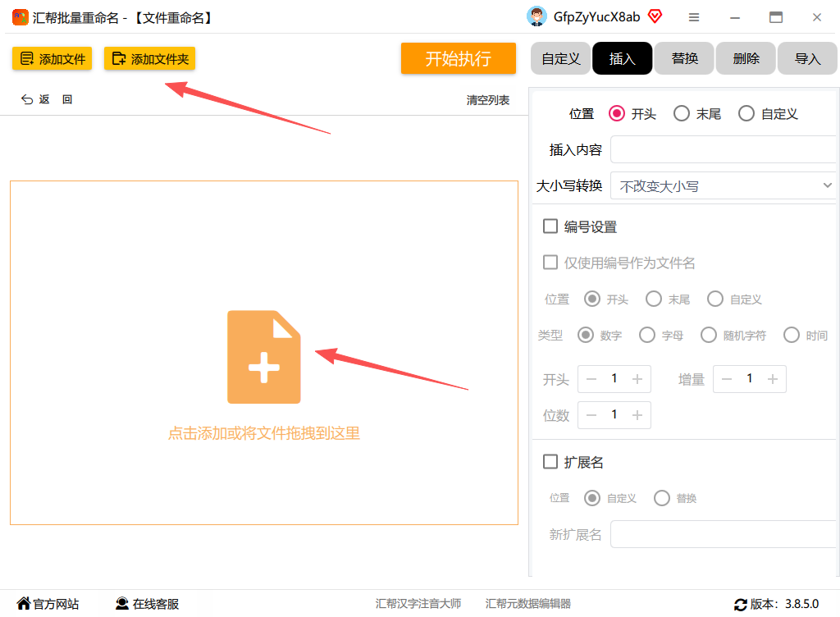Screen dimensions: 840x617
Task: Select the 末尾 position radio button
Action: tap(682, 113)
